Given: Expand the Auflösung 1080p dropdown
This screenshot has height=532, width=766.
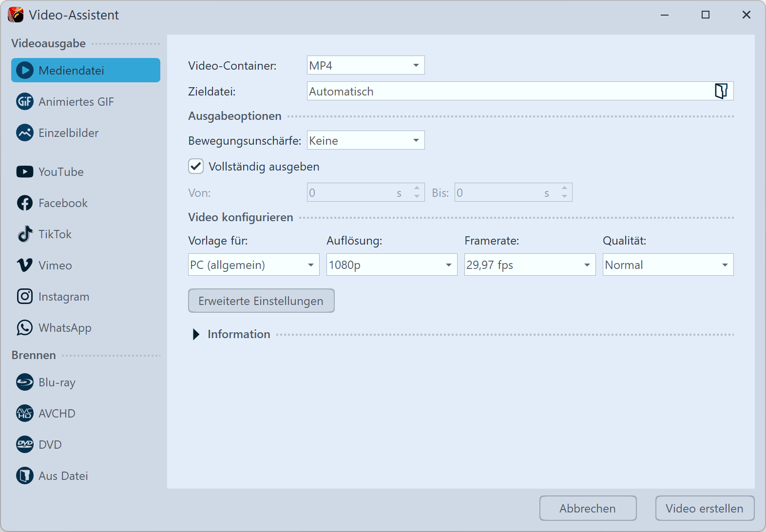Looking at the screenshot, I should (391, 265).
